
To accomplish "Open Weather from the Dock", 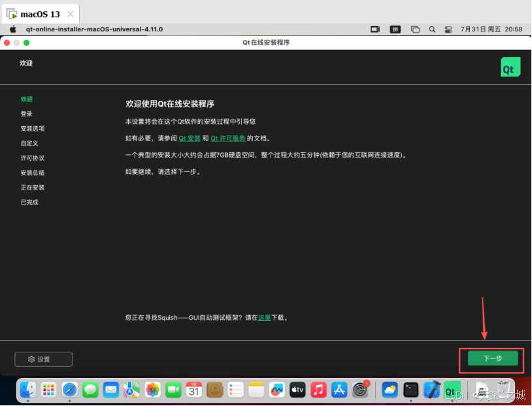I will point(390,390).
